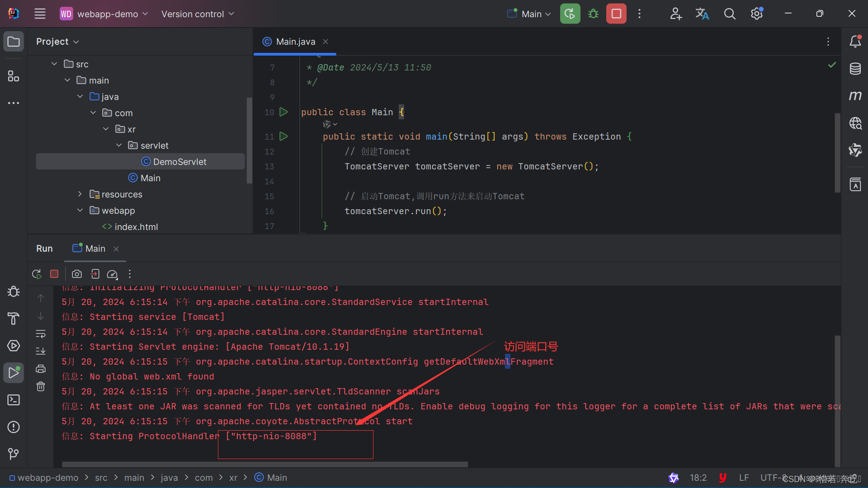The height and width of the screenshot is (488, 868).
Task: Open the Terminal tool window
Action: pyautogui.click(x=14, y=400)
